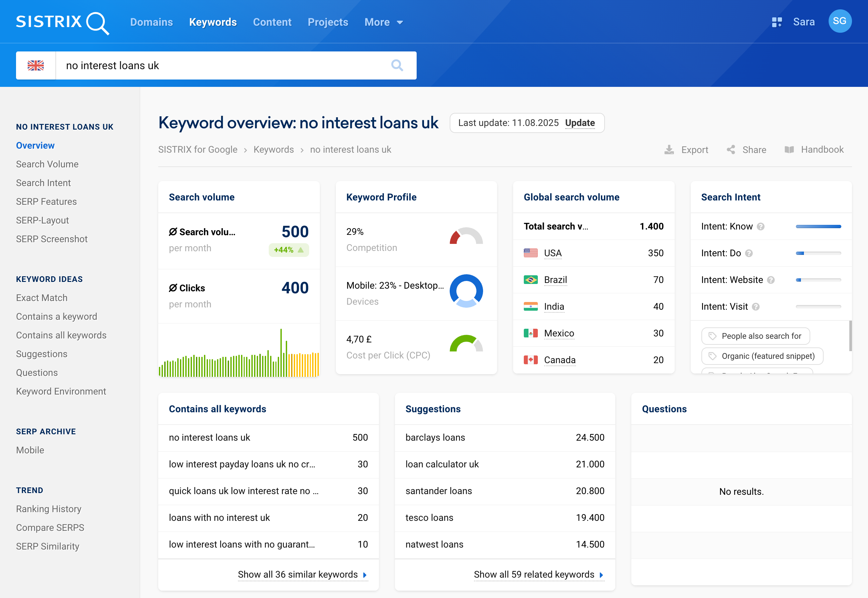Viewport: 868px width, 598px height.
Task: Open the country flag selector in the search bar
Action: tap(36, 65)
